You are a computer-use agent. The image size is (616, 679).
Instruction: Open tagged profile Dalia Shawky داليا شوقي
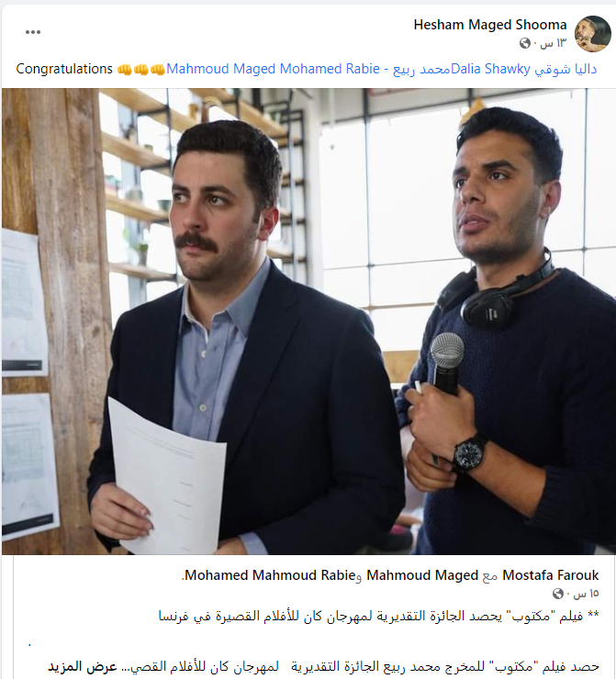coord(523,69)
